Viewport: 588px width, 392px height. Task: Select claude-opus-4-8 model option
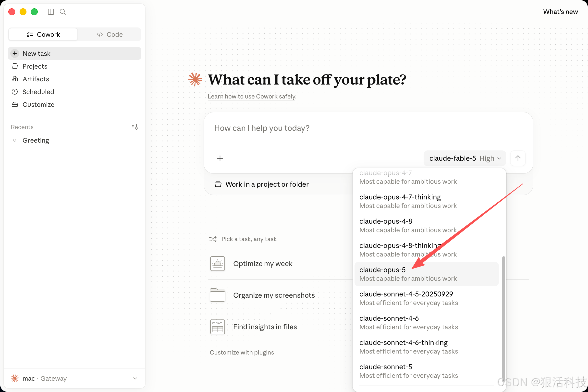[x=427, y=225]
